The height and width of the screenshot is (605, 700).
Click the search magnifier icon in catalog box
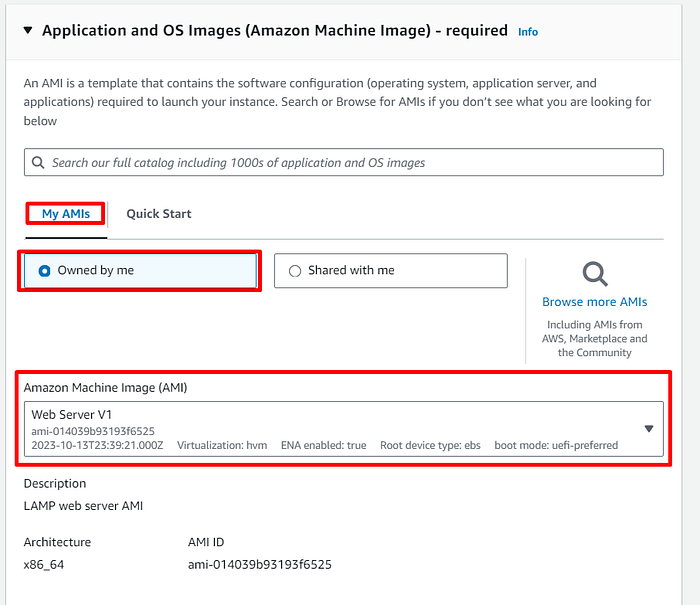coord(38,163)
